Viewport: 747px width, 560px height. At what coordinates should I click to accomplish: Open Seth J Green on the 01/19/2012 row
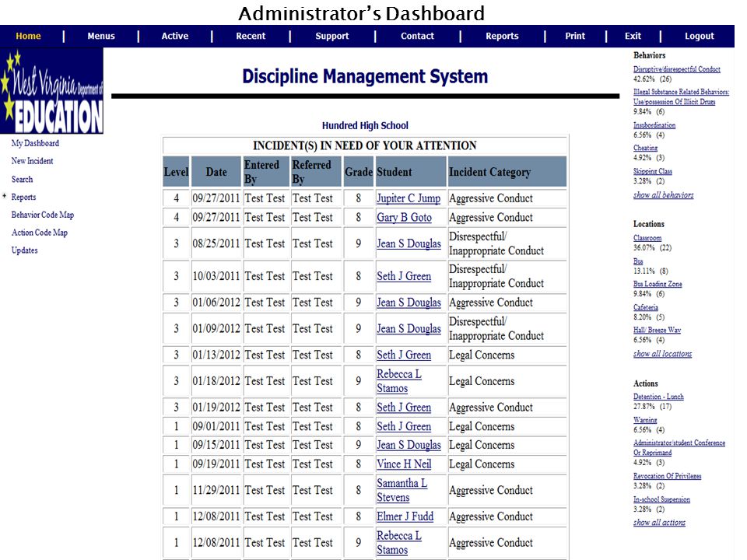(404, 408)
